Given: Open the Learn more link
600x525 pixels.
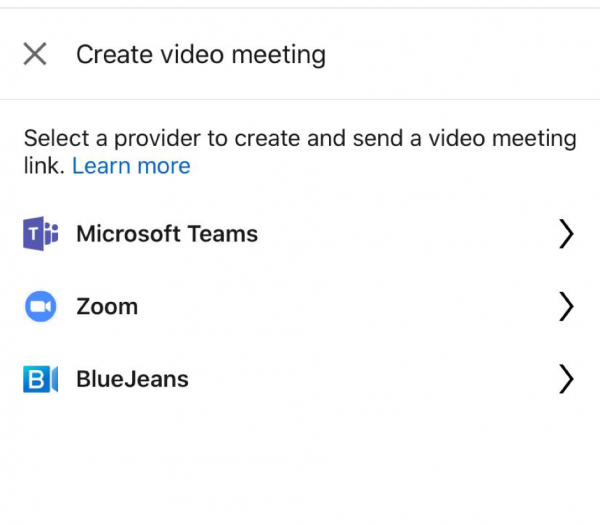Looking at the screenshot, I should click(131, 166).
